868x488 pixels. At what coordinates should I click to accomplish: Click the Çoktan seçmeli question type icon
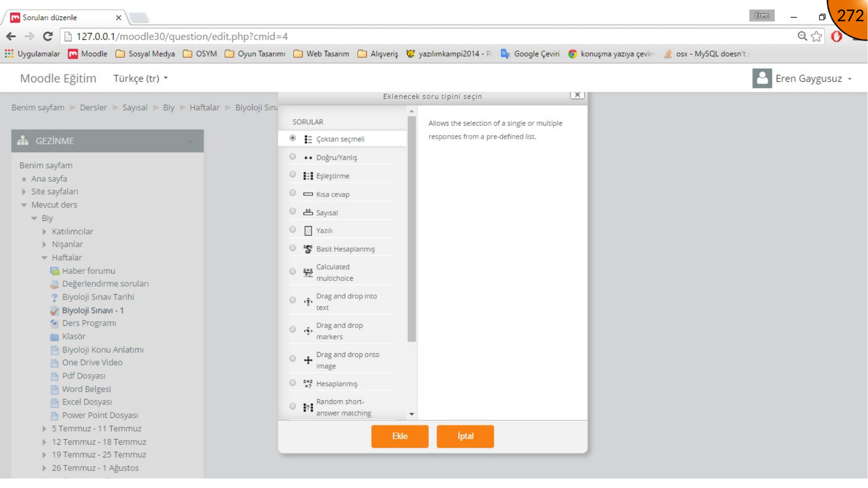click(308, 139)
